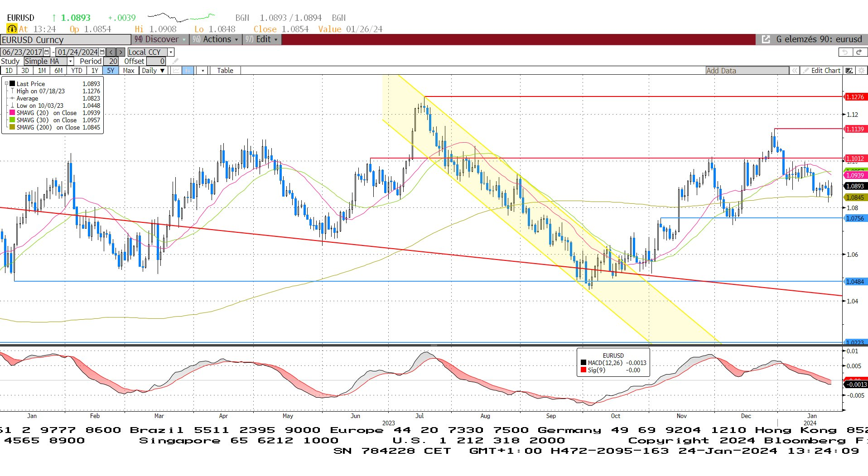Click the pink SMAVG (20) color swatch
The width and height of the screenshot is (868, 476).
tap(12, 113)
